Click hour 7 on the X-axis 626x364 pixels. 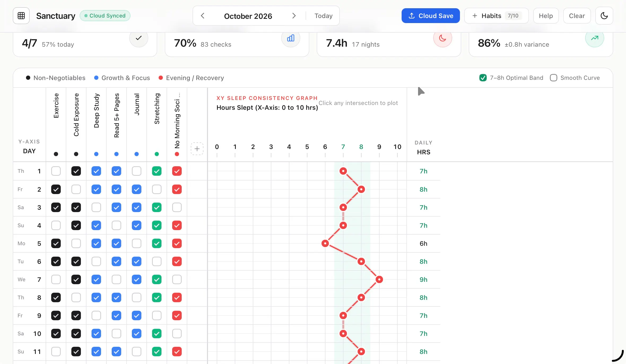tap(343, 147)
